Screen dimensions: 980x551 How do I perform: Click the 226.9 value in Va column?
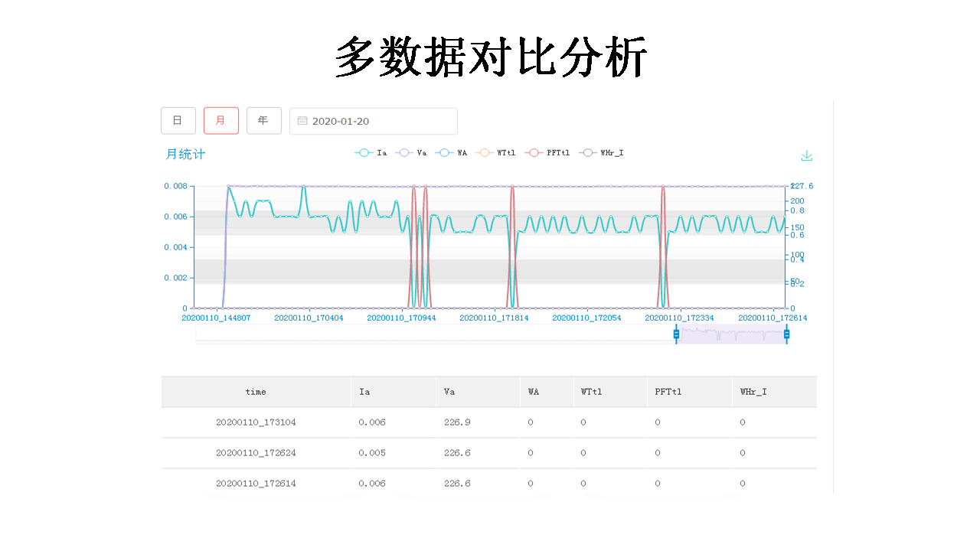457,422
